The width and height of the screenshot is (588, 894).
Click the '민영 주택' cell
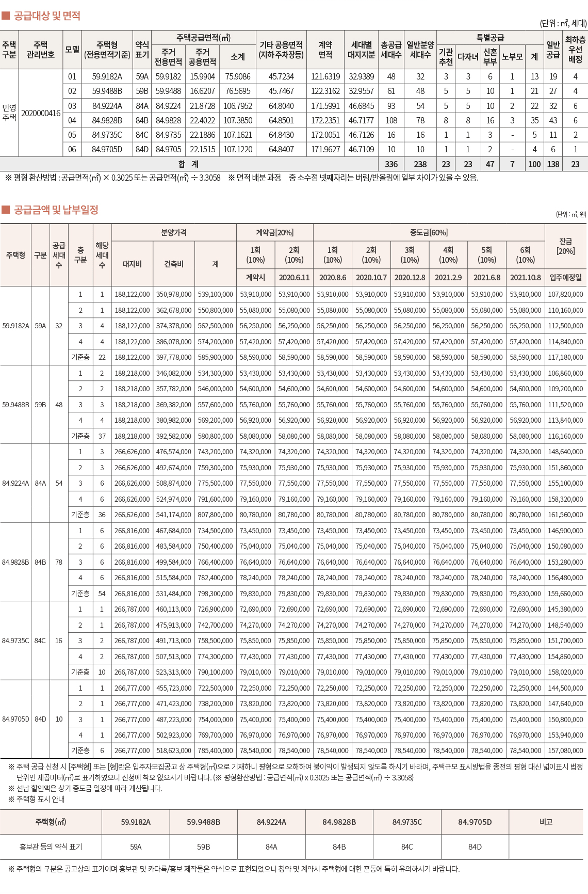pos(9,113)
